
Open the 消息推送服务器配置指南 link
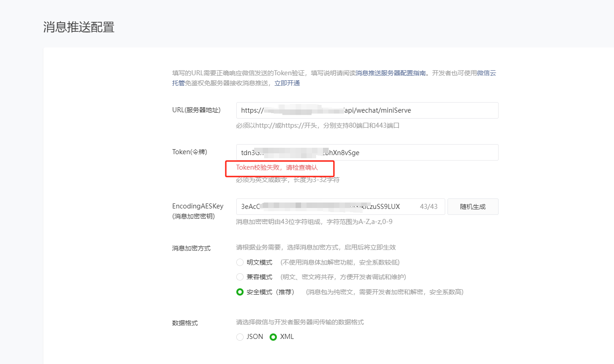(390, 73)
